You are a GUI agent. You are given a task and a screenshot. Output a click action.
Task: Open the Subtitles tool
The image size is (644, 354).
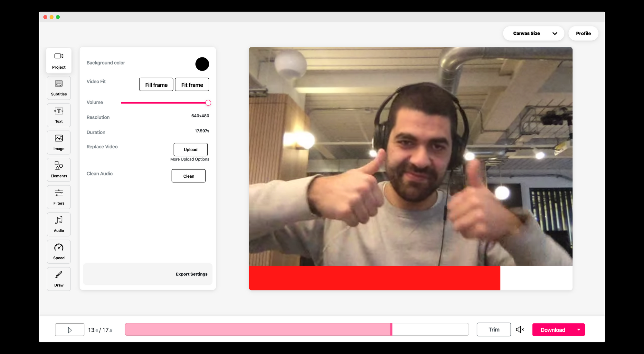tap(59, 88)
